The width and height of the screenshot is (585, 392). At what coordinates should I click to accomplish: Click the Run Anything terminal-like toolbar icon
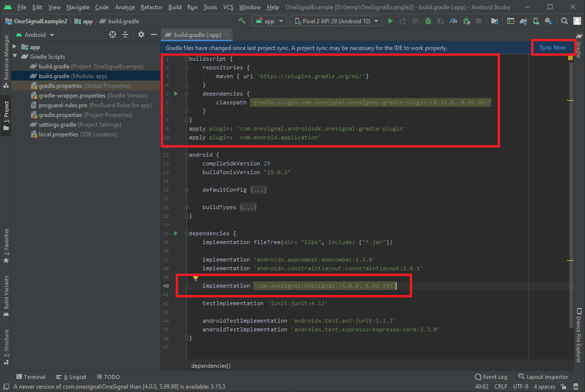511,21
